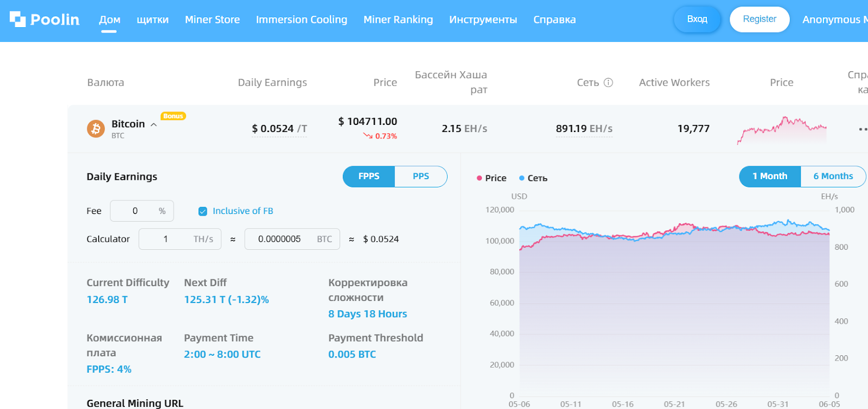Viewport: 868px width, 409px height.
Task: Collapse the Bitcoin row chevron
Action: (x=154, y=125)
